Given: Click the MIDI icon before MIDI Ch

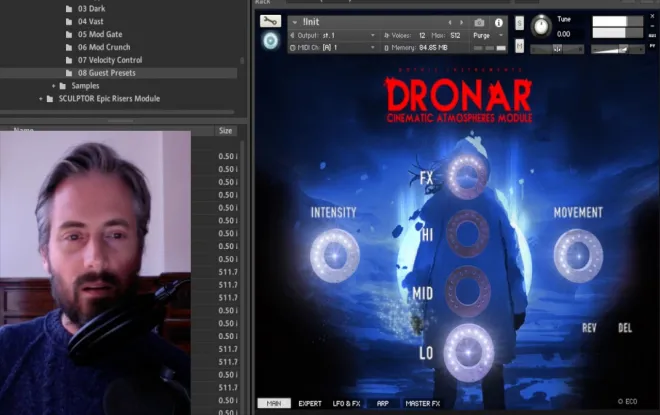Looking at the screenshot, I should [x=293, y=48].
